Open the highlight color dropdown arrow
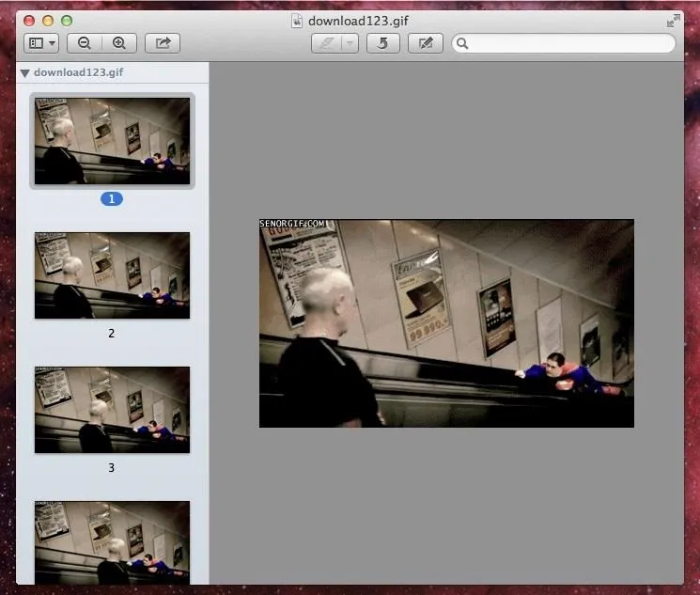 (x=350, y=43)
